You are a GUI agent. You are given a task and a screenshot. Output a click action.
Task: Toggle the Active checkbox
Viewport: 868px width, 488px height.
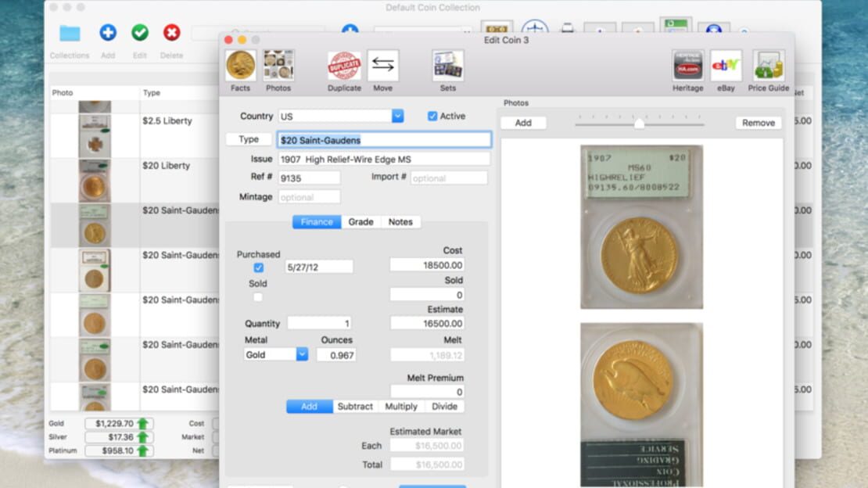pyautogui.click(x=432, y=117)
